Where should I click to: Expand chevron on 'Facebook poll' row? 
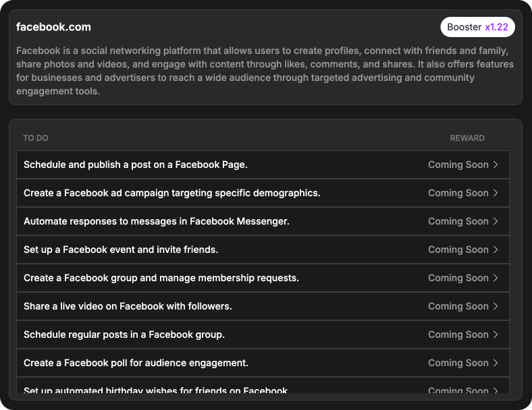(496, 363)
